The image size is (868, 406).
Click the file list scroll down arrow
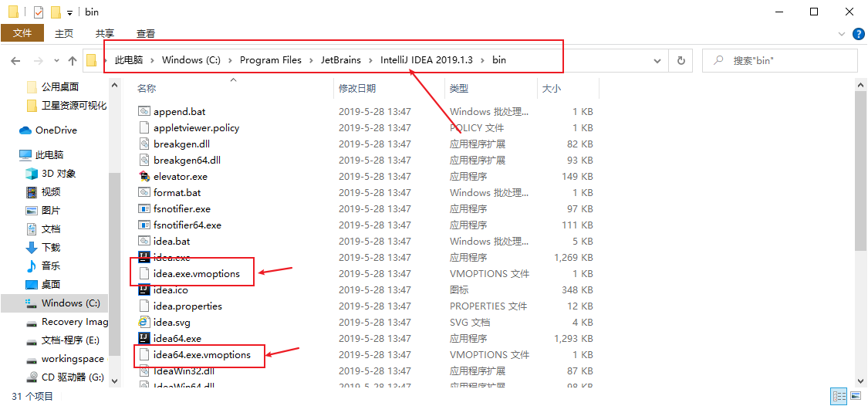point(861,381)
